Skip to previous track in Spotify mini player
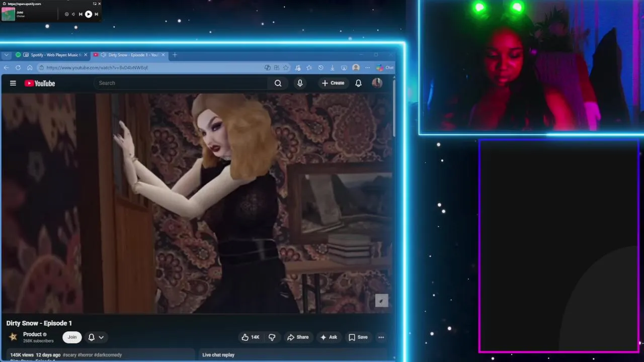 pos(80,14)
